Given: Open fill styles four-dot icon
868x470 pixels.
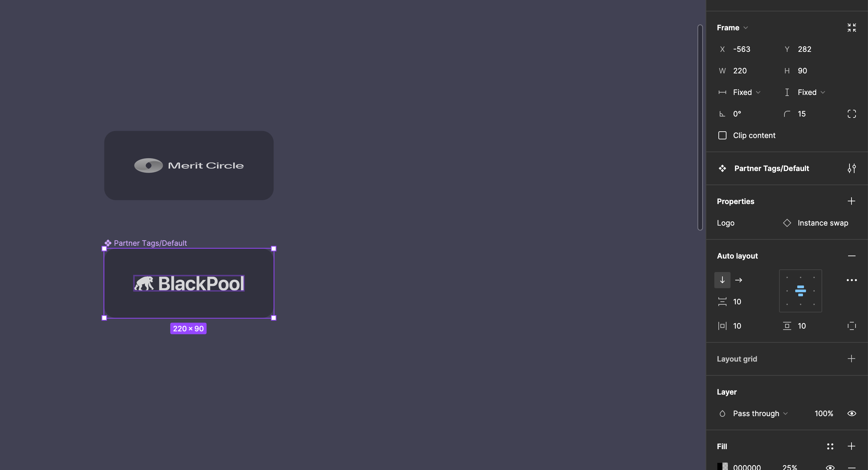Looking at the screenshot, I should coord(830,446).
